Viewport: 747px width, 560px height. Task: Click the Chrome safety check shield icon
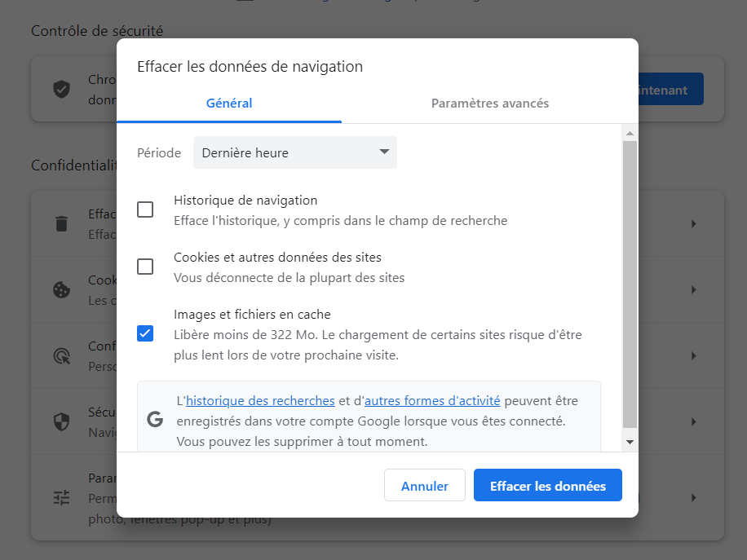[61, 89]
